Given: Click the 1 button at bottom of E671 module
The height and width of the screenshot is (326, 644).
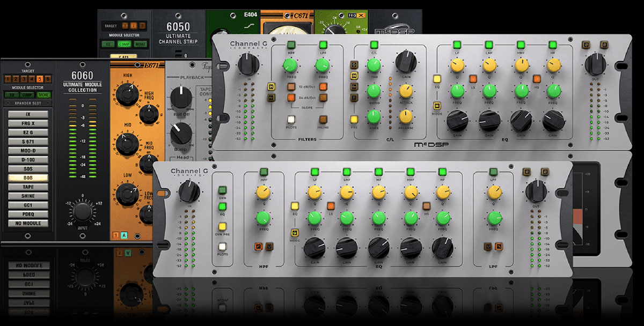Looking at the screenshot, I should pyautogui.click(x=116, y=235).
